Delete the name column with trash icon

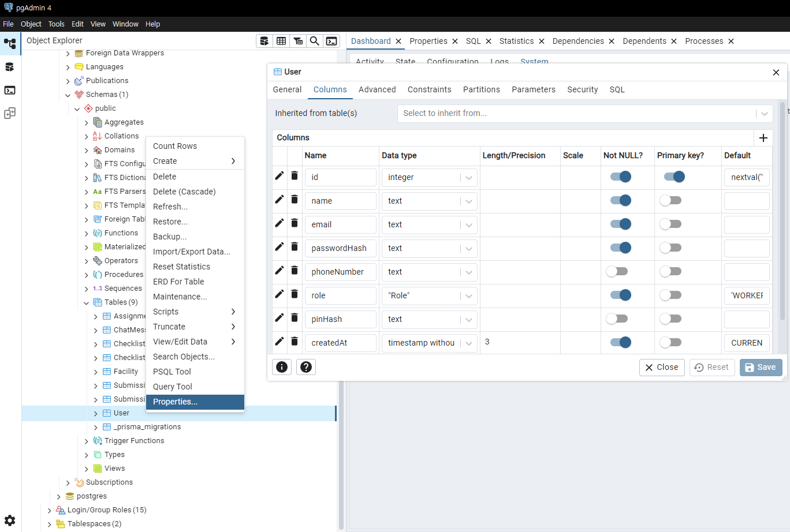pos(295,199)
